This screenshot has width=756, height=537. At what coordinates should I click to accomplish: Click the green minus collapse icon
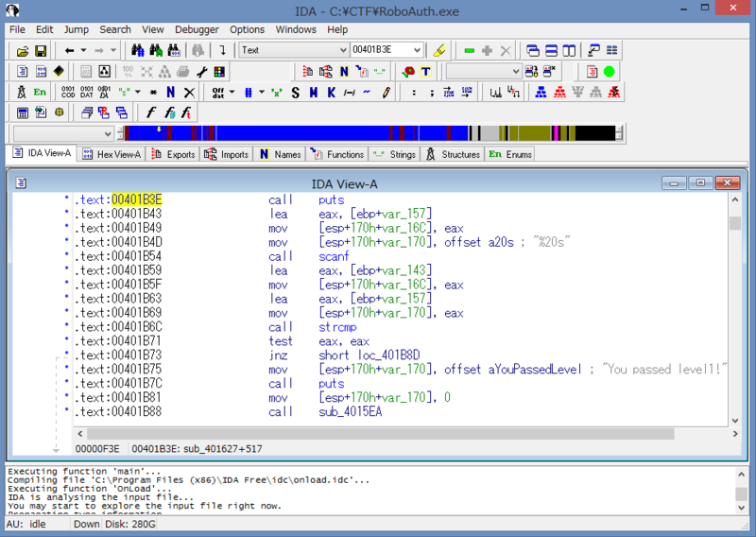469,50
